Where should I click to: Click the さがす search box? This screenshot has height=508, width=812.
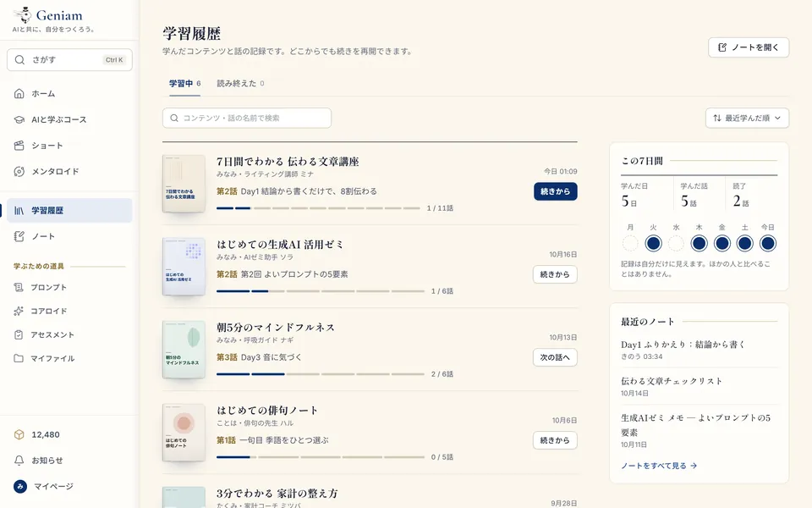click(x=69, y=59)
